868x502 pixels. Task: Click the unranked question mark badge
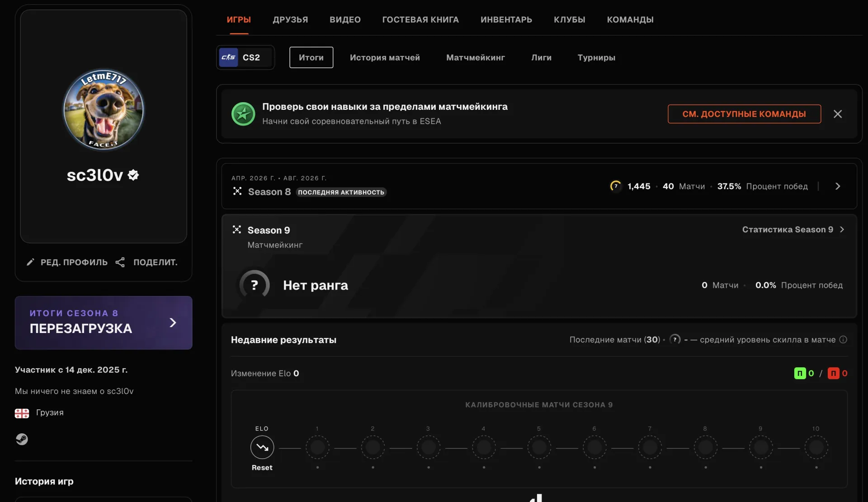tap(255, 285)
